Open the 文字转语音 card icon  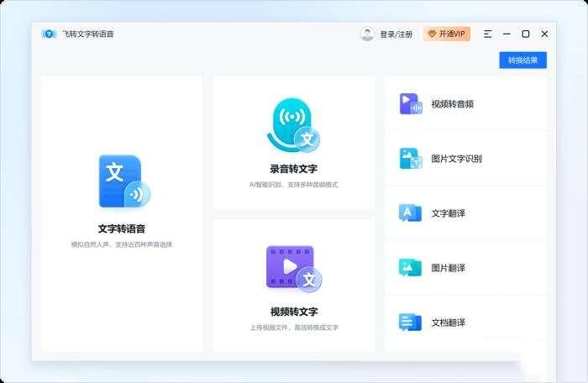click(124, 181)
